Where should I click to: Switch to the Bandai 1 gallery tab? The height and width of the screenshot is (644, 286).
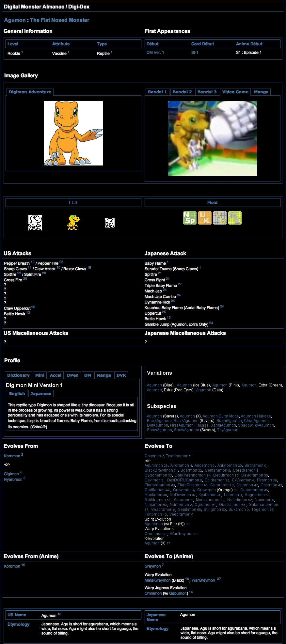[157, 92]
